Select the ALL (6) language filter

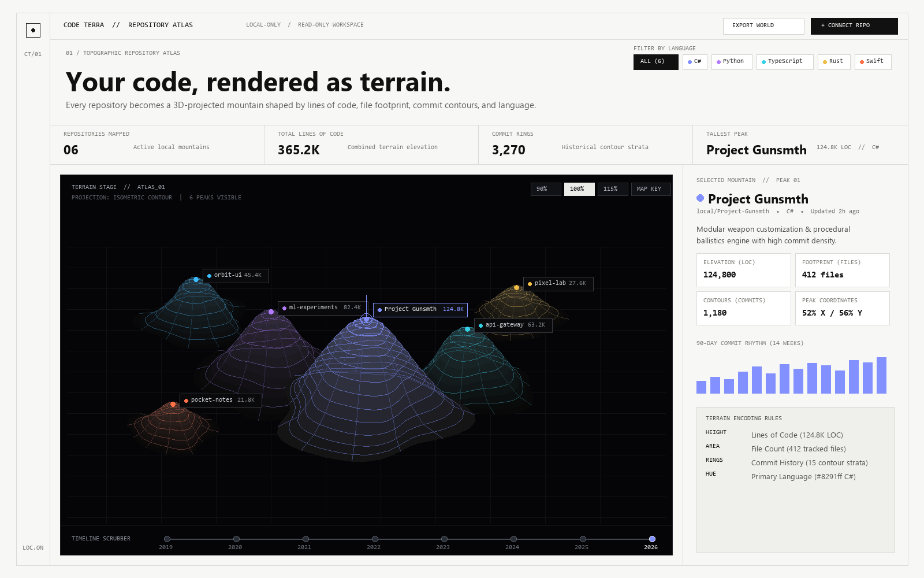click(655, 62)
